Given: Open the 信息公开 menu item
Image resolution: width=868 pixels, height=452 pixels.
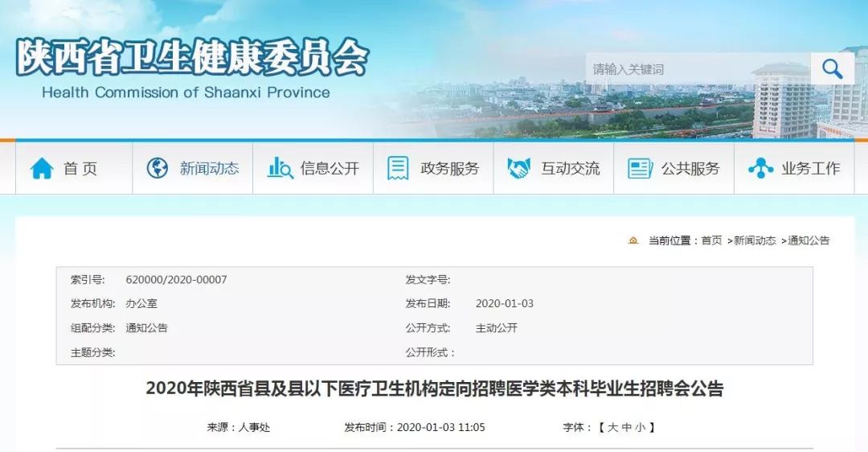Looking at the screenshot, I should click(x=330, y=168).
